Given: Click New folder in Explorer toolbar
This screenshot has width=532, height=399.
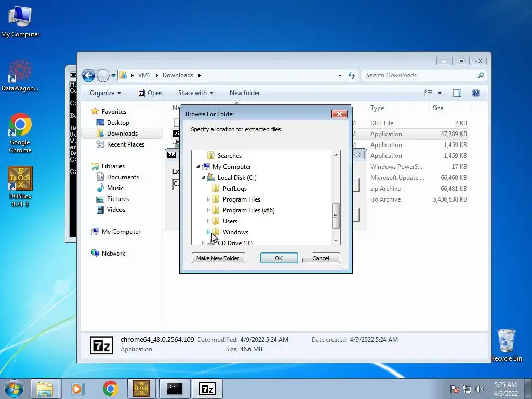Looking at the screenshot, I should [x=245, y=93].
